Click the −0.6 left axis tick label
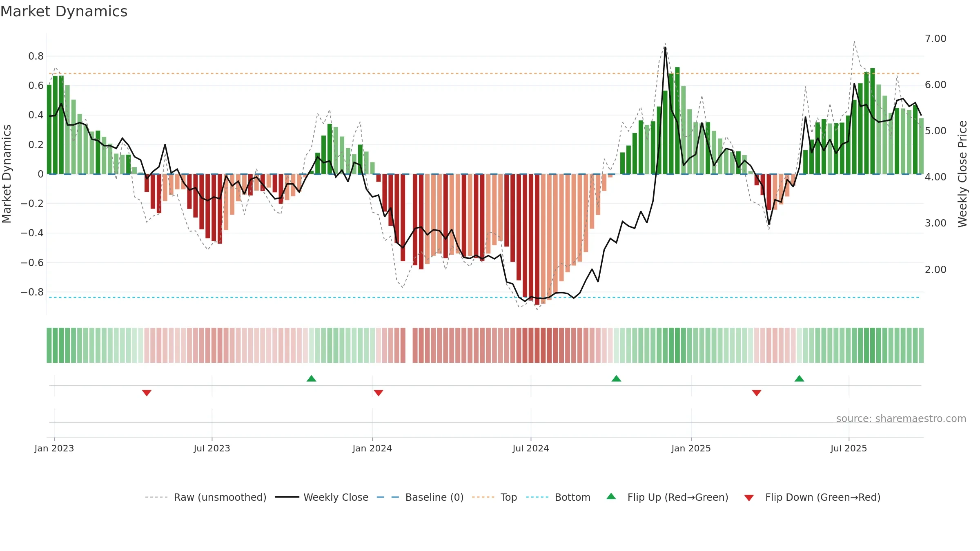Image resolution: width=980 pixels, height=551 pixels. [32, 263]
